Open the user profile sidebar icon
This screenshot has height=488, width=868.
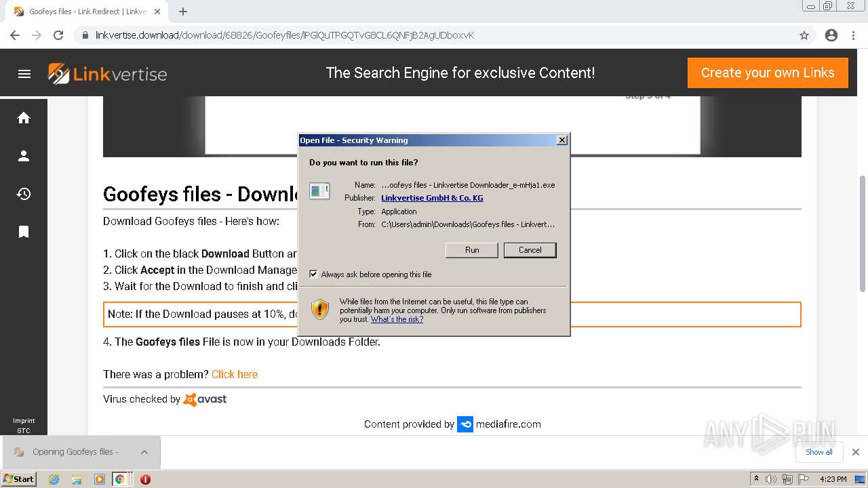tap(24, 156)
